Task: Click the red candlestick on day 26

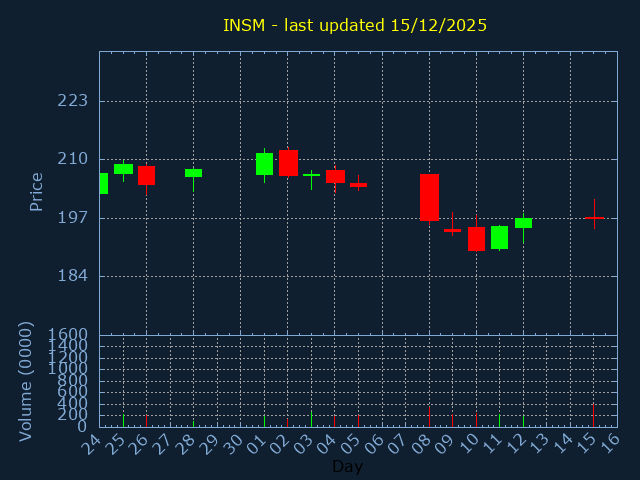Action: (146, 176)
